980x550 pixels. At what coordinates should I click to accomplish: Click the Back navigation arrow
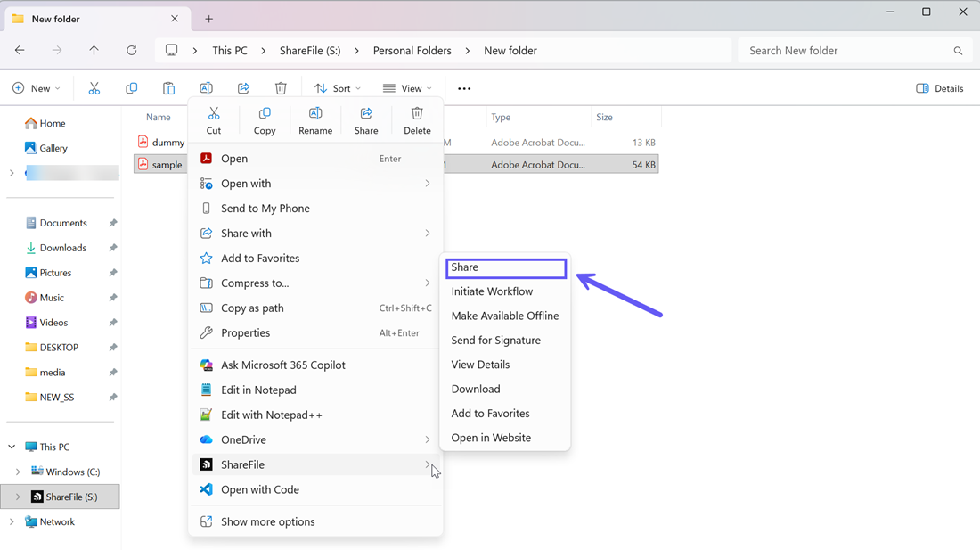[20, 51]
